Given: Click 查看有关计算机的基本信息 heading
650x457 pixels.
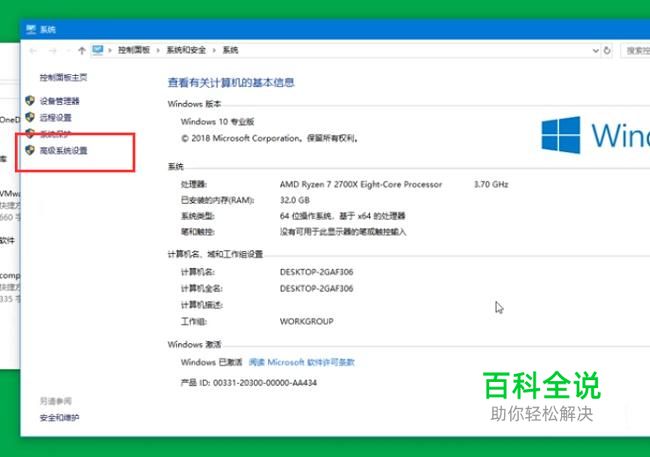Looking at the screenshot, I should 231,83.
